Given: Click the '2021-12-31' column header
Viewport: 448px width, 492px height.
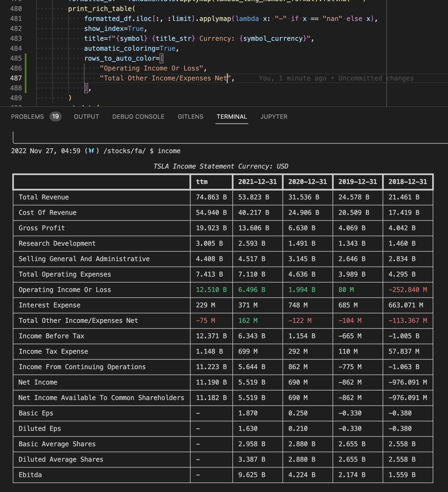Looking at the screenshot, I should pyautogui.click(x=258, y=182).
